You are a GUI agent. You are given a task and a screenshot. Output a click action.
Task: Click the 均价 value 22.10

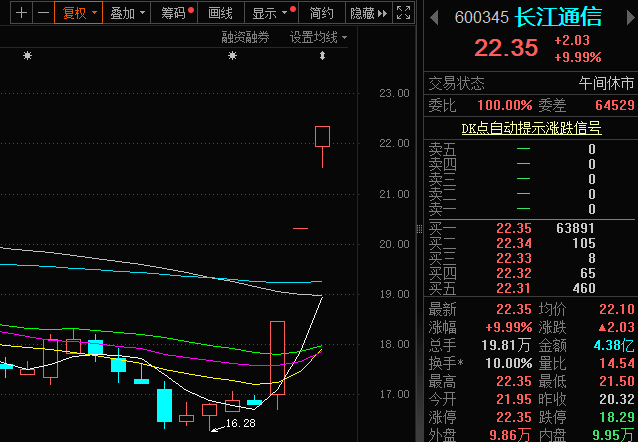point(616,309)
